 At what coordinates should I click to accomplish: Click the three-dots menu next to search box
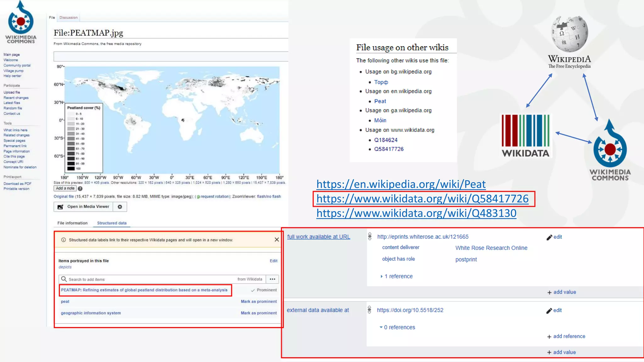pos(272,279)
